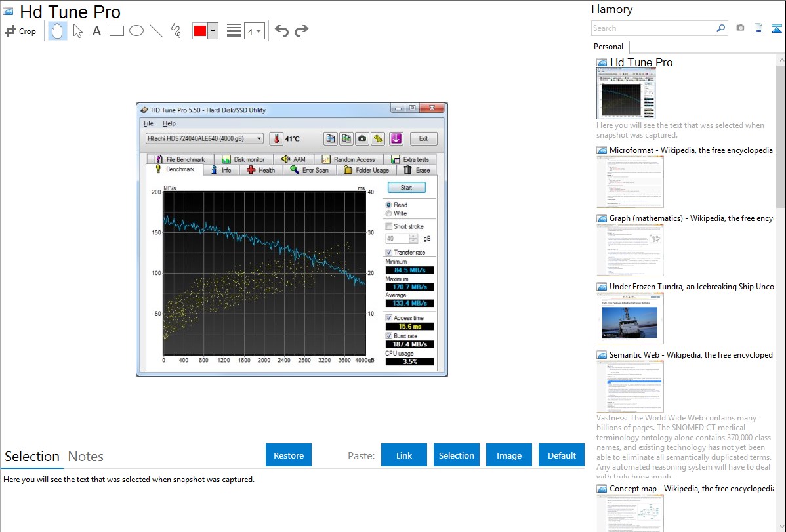786x532 pixels.
Task: Select the Write radio button
Action: [388, 214]
